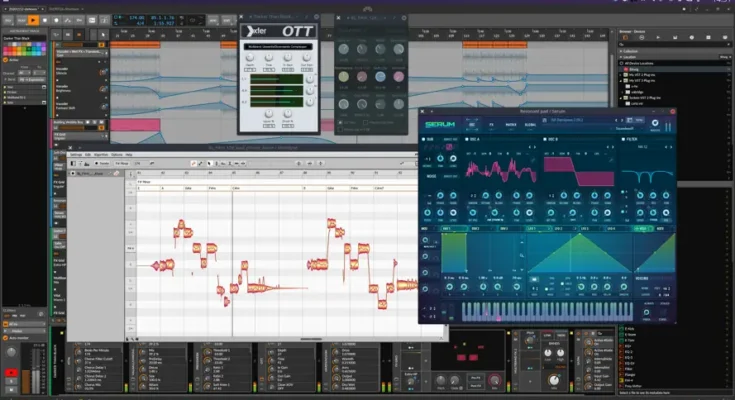The width and height of the screenshot is (735, 400).
Task: Open the Serum GLOBAL tab
Action: [x=532, y=124]
